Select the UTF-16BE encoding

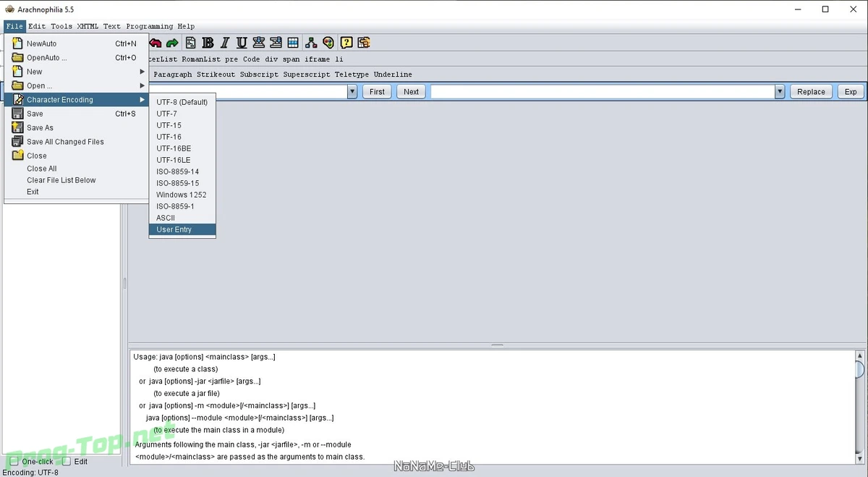coord(182,148)
